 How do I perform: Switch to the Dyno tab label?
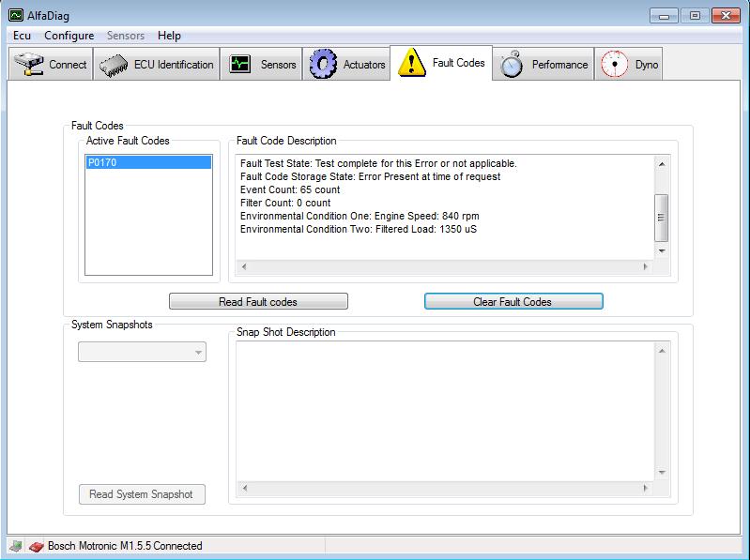click(x=647, y=65)
